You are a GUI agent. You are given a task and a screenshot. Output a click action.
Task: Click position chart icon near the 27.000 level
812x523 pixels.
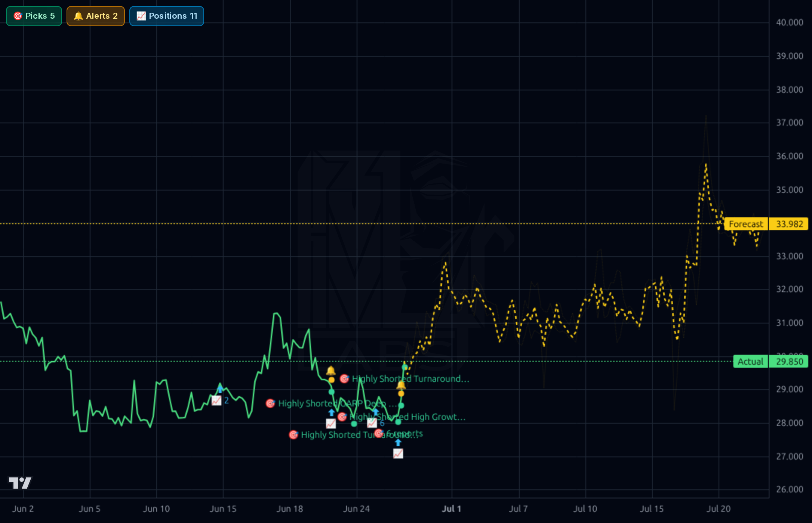pyautogui.click(x=398, y=454)
